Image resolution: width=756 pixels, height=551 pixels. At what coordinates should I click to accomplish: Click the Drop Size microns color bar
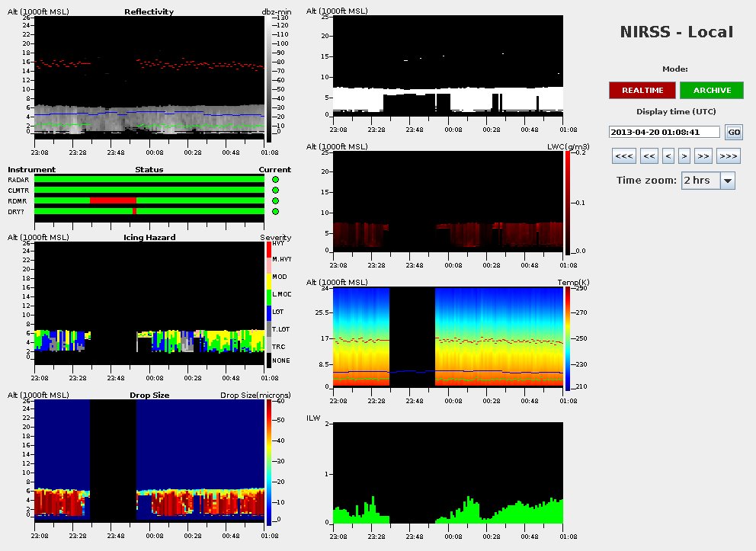[268, 463]
